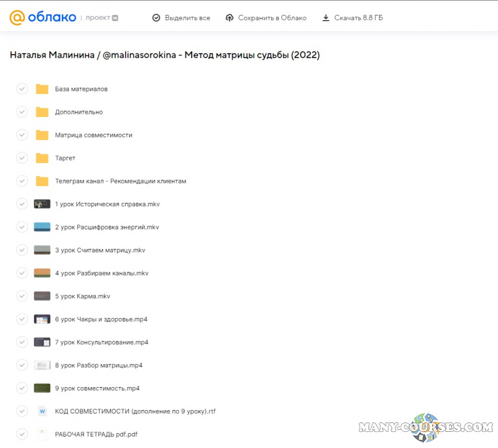
Task: Click the Облако logo icon
Action: 17,17
